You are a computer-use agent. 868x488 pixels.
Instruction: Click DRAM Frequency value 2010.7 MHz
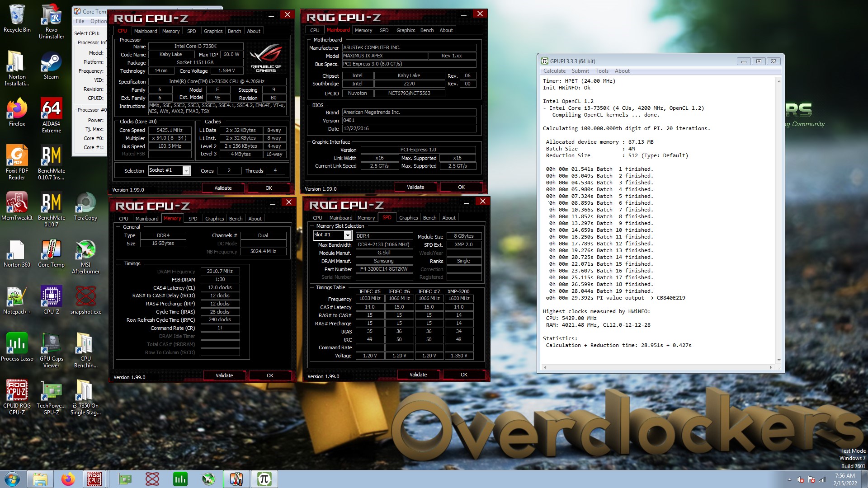click(220, 272)
